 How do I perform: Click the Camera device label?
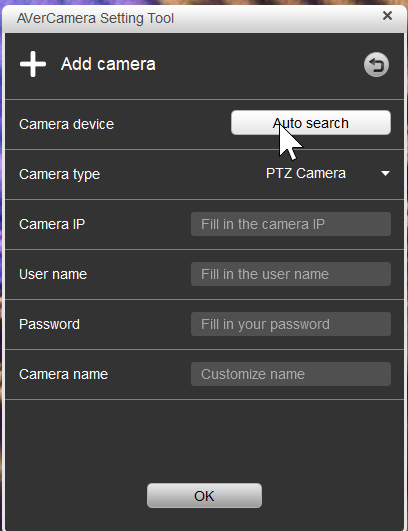[66, 124]
